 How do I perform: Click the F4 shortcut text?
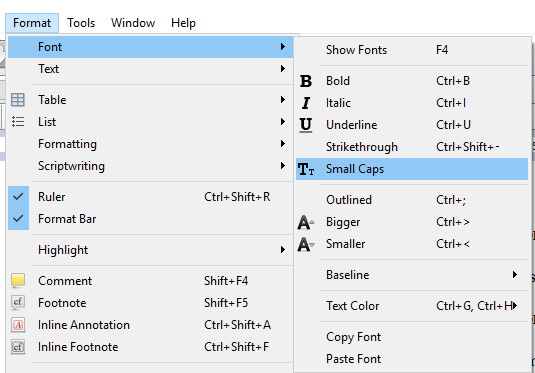click(x=442, y=50)
